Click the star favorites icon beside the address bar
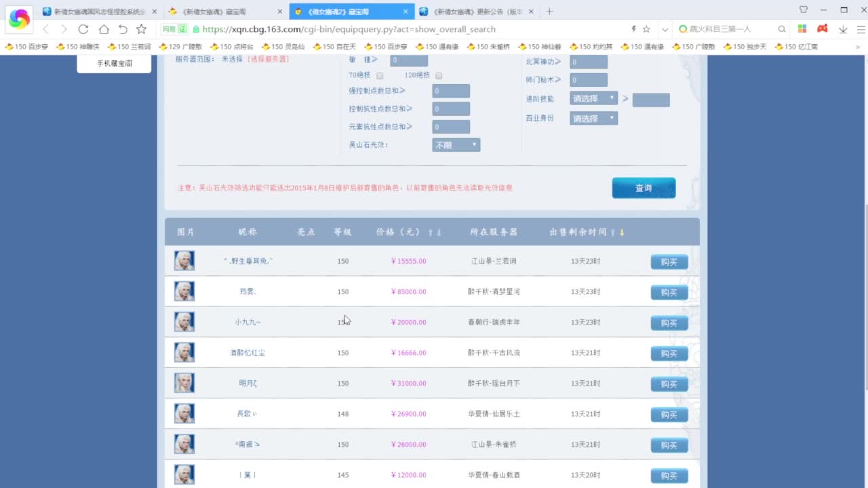 point(141,29)
